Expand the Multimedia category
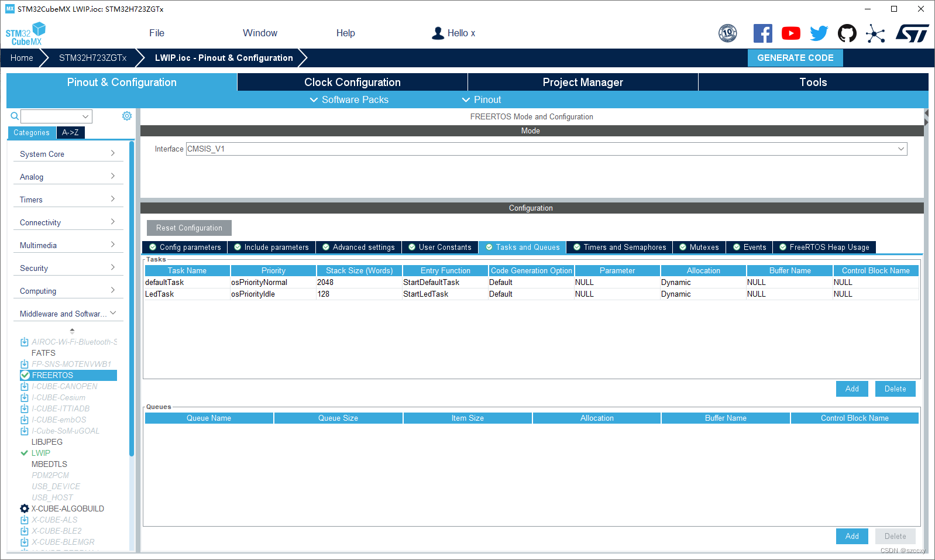 68,245
